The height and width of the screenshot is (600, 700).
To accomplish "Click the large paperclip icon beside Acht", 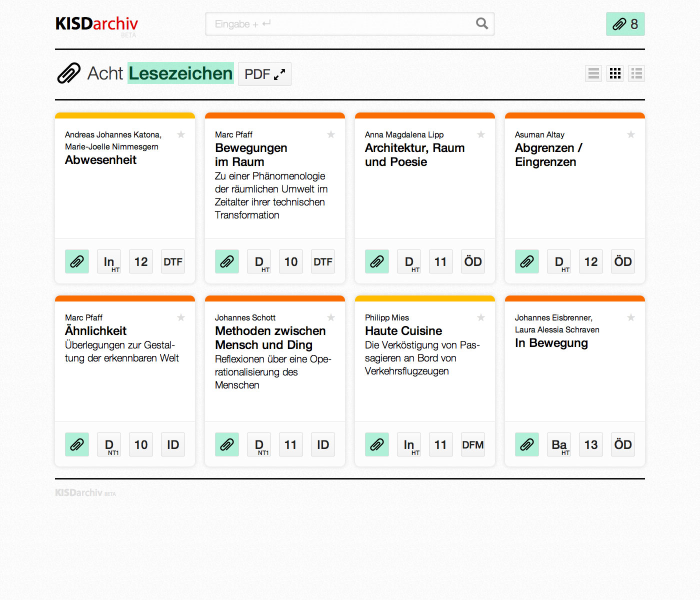I will tap(68, 73).
